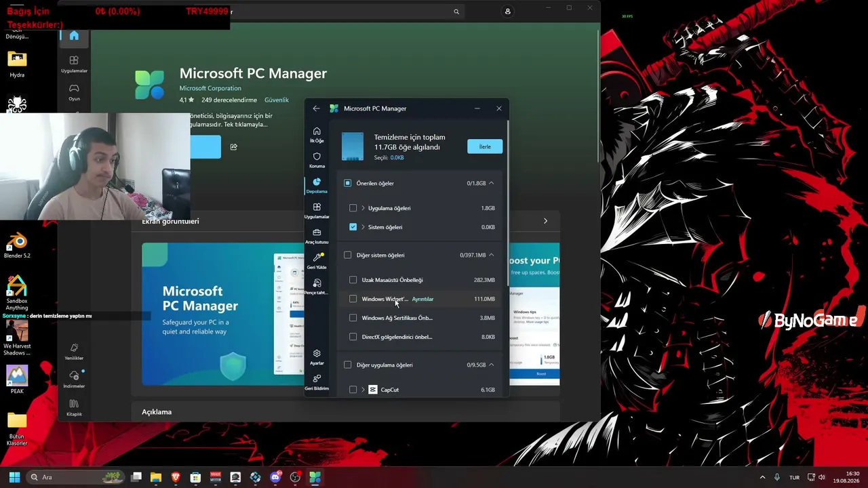Open the Hydra desktop shortcut

pos(17,64)
